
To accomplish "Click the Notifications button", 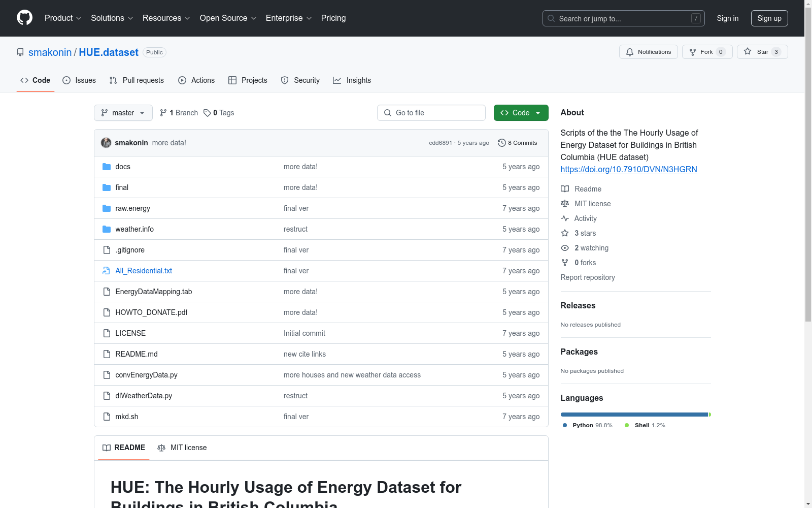I will (x=649, y=52).
